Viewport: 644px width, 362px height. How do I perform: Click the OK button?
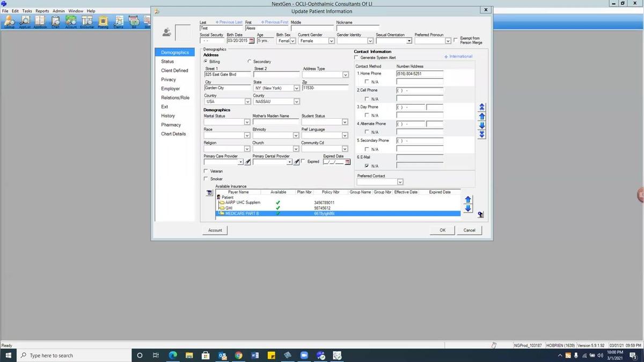[x=442, y=230]
